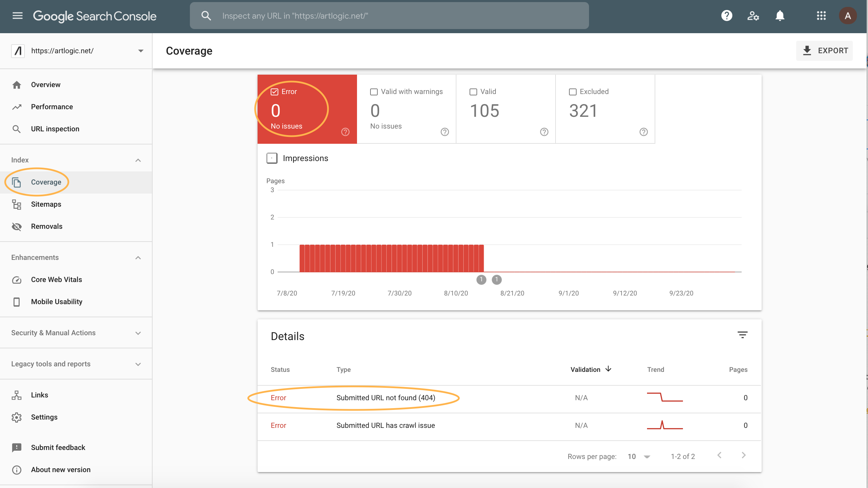Click the Status column header
The width and height of the screenshot is (868, 488).
[x=280, y=370]
